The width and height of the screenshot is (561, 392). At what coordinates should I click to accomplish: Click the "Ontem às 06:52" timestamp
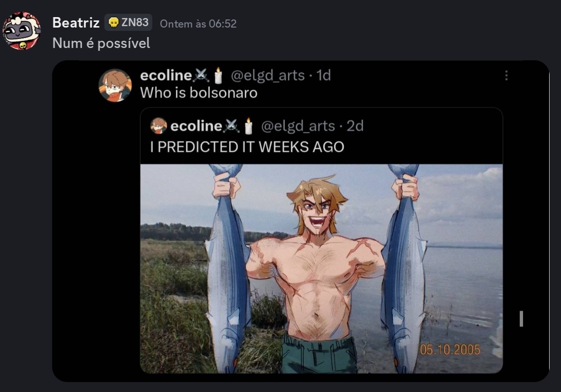(x=198, y=23)
